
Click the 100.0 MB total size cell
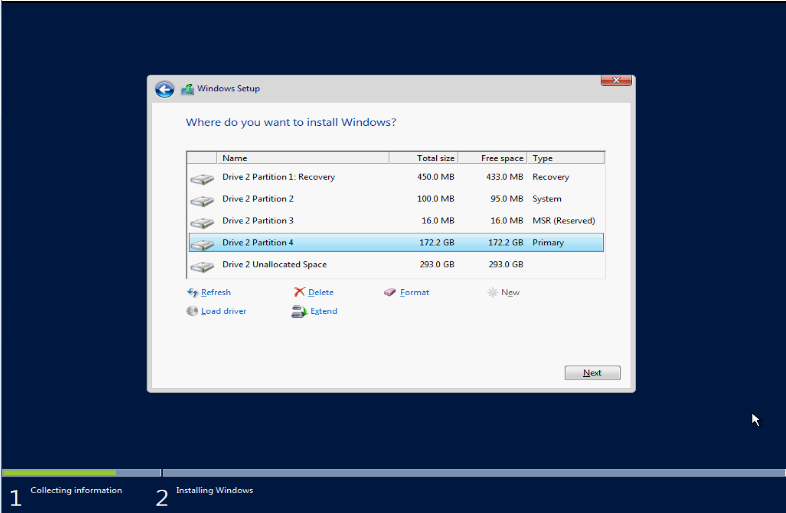(x=436, y=199)
